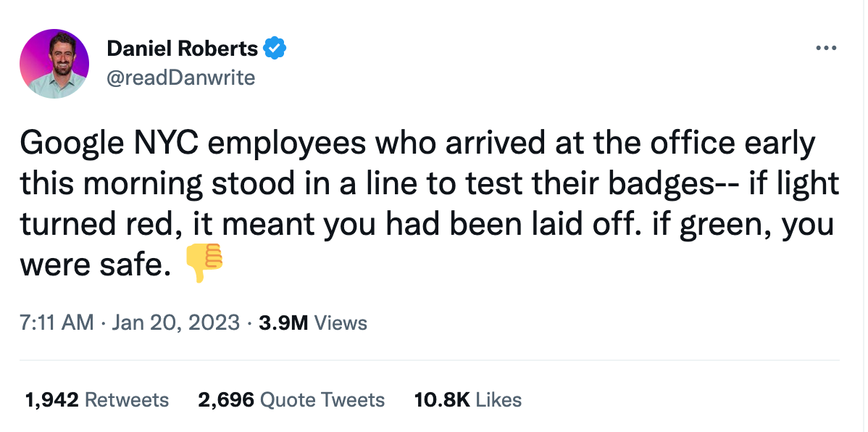Click the words "Google NYC" in tweet
868x432 pixels.
(x=109, y=144)
